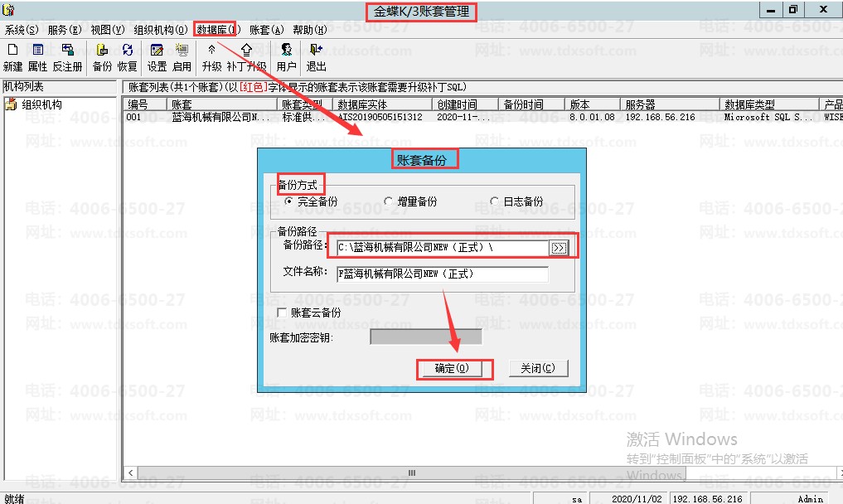
Task: Select account row 001 number cell
Action: [x=134, y=117]
